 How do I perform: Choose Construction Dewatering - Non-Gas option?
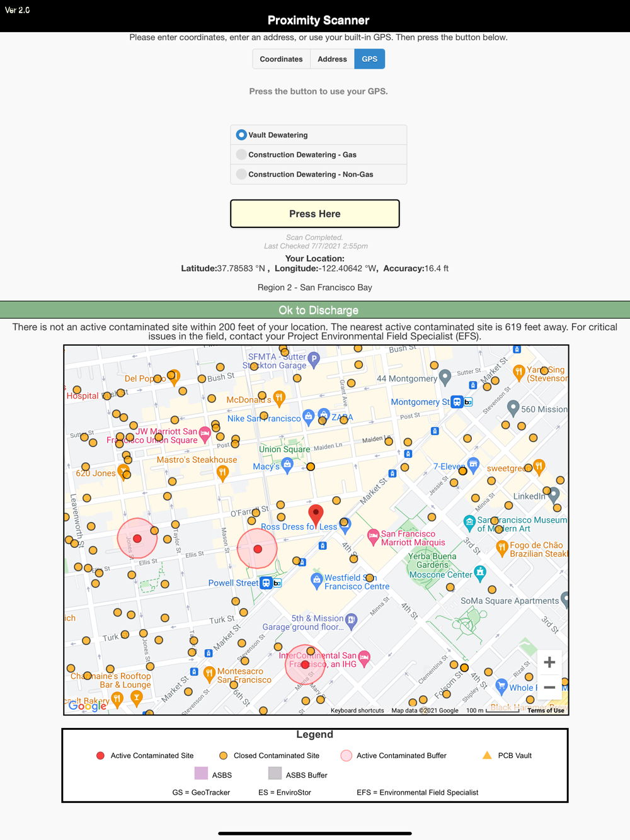(319, 174)
